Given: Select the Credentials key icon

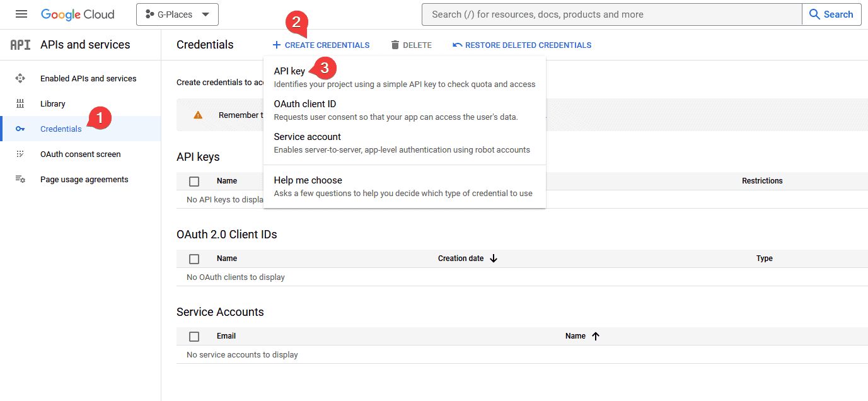Looking at the screenshot, I should [x=20, y=129].
